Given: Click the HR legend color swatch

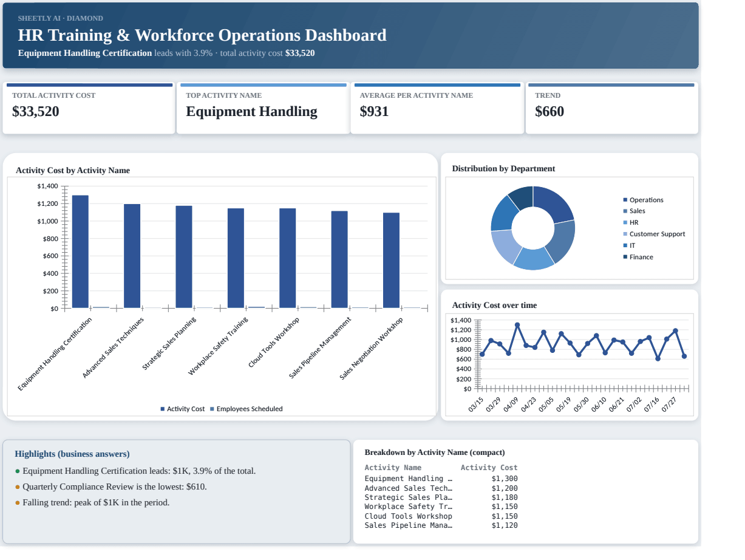Looking at the screenshot, I should pos(625,223).
